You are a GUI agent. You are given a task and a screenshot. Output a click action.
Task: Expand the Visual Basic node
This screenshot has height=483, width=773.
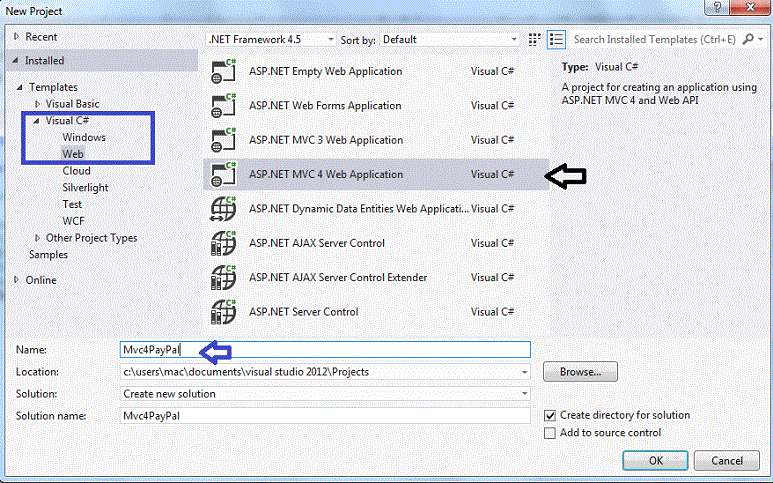tap(37, 104)
